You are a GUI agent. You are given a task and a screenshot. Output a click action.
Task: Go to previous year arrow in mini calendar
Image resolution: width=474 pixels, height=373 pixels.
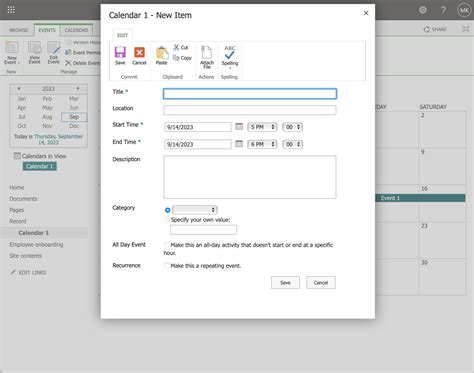[19, 89]
